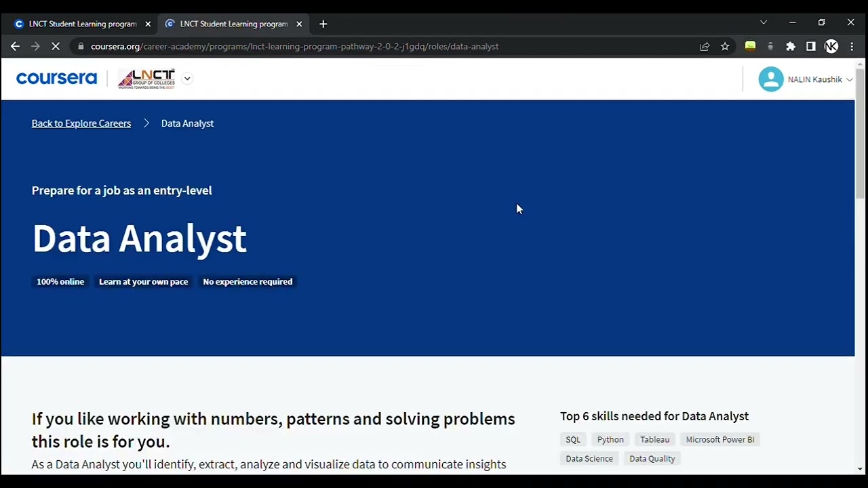
Task: Go to Back to Explore Careers link
Action: [81, 123]
